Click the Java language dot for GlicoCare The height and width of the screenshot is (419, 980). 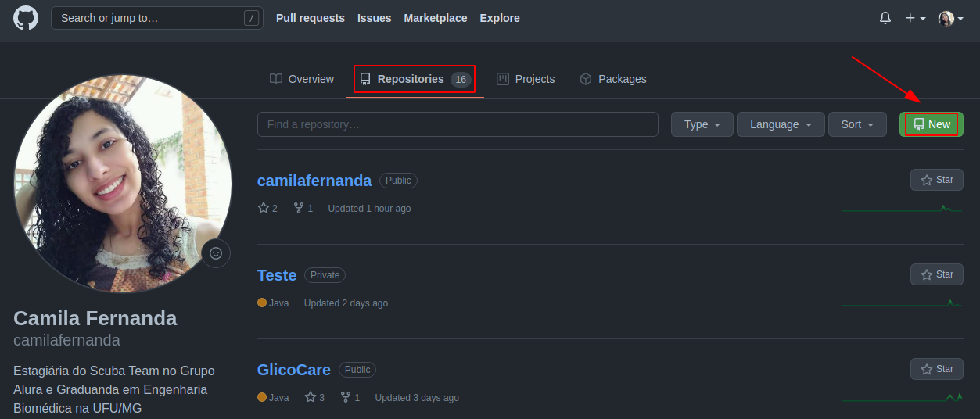(x=262, y=398)
